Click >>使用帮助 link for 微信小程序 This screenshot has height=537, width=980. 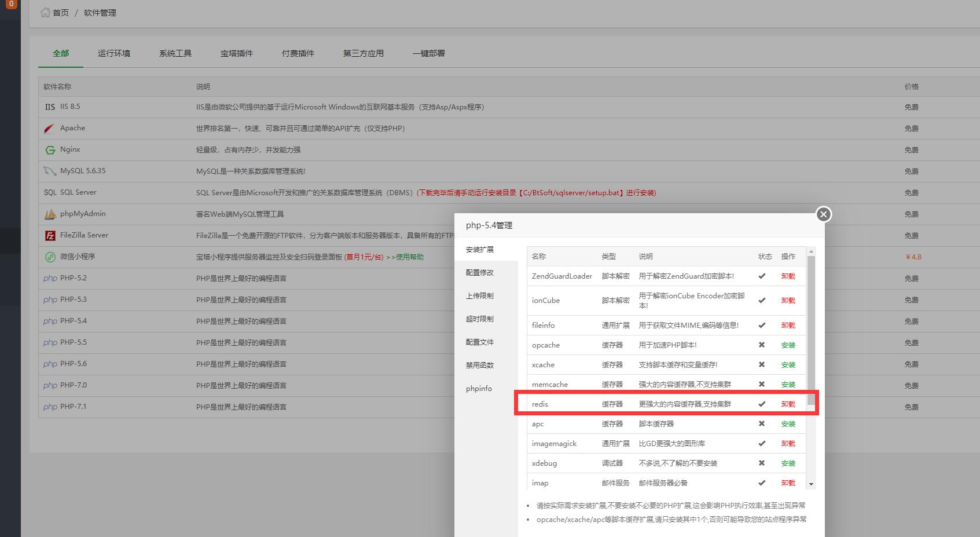(x=405, y=257)
